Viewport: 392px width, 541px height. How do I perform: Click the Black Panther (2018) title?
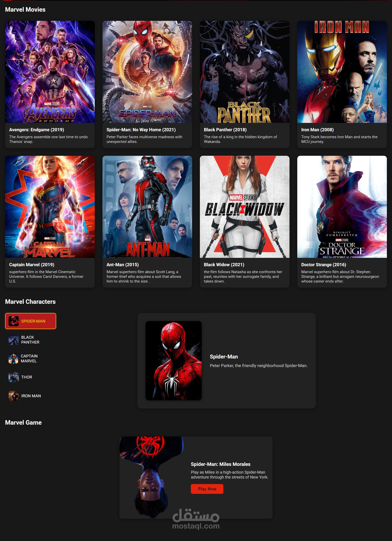(225, 130)
